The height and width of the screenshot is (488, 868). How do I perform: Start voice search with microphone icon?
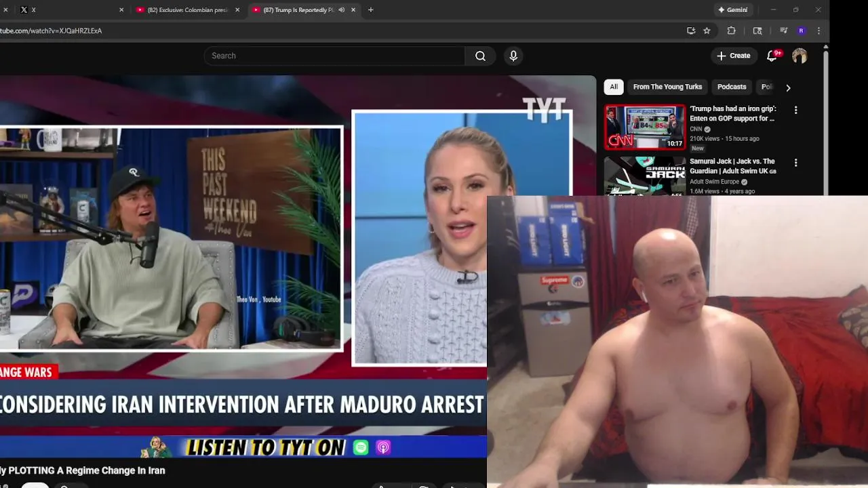pyautogui.click(x=513, y=56)
